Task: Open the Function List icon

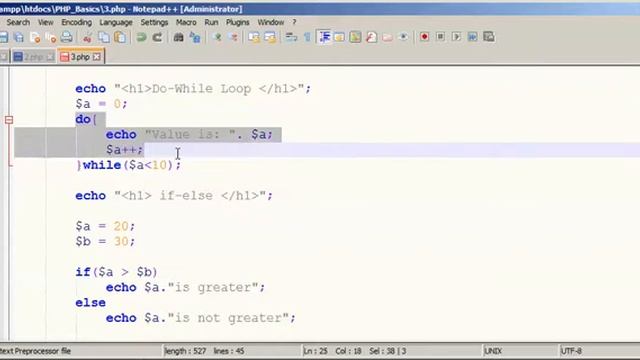Action: [371, 38]
